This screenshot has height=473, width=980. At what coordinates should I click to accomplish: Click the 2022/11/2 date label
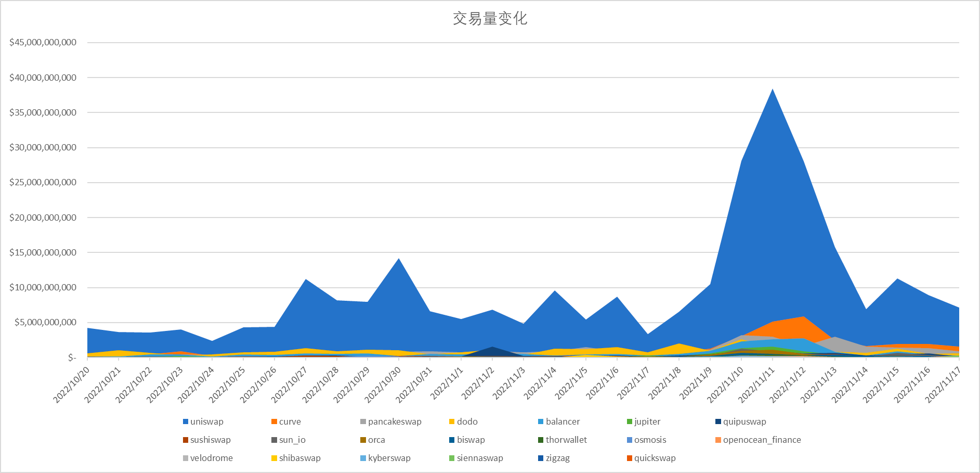tap(478, 383)
